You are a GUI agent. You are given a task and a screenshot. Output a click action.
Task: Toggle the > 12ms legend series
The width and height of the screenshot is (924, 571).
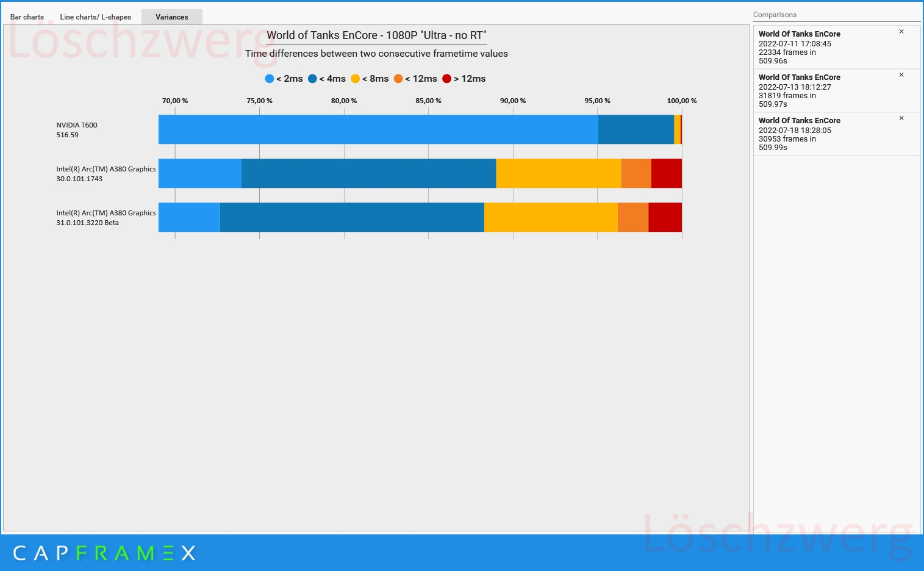point(464,79)
